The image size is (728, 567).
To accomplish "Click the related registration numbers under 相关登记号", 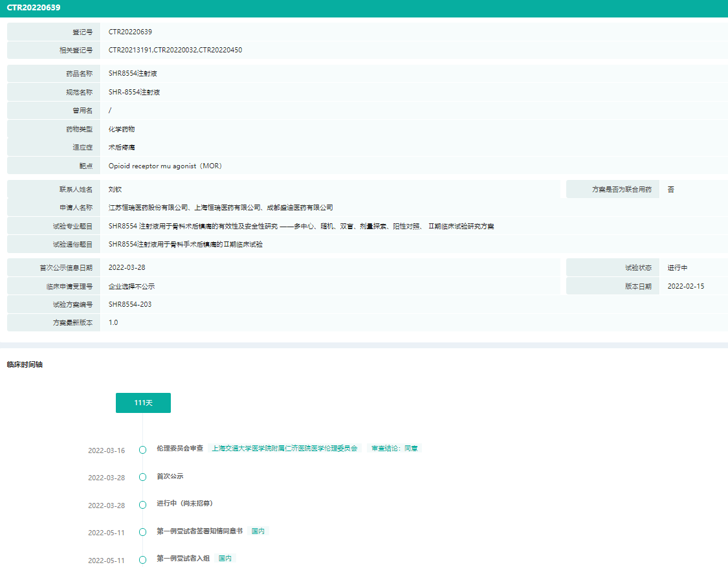I will pos(175,50).
